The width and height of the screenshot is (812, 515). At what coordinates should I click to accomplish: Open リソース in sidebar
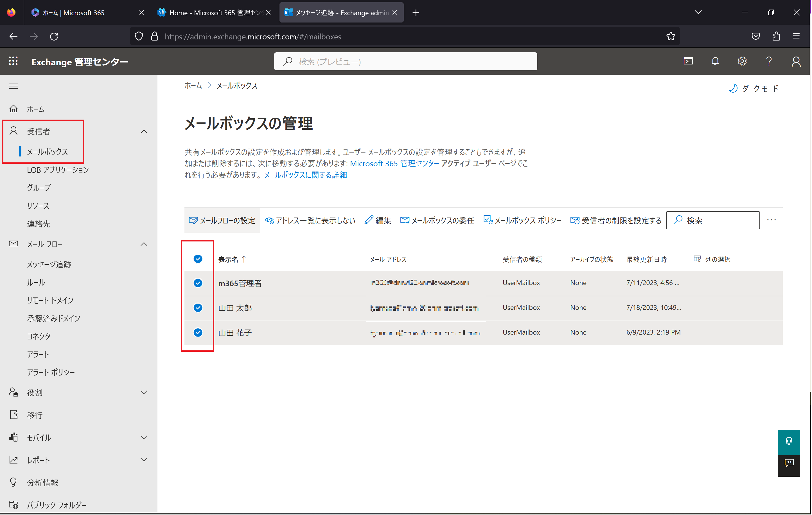pyautogui.click(x=38, y=205)
